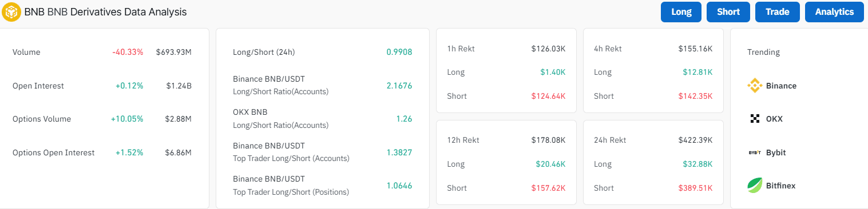Open Bybit from the Trending list
The height and width of the screenshot is (209, 868).
(767, 152)
